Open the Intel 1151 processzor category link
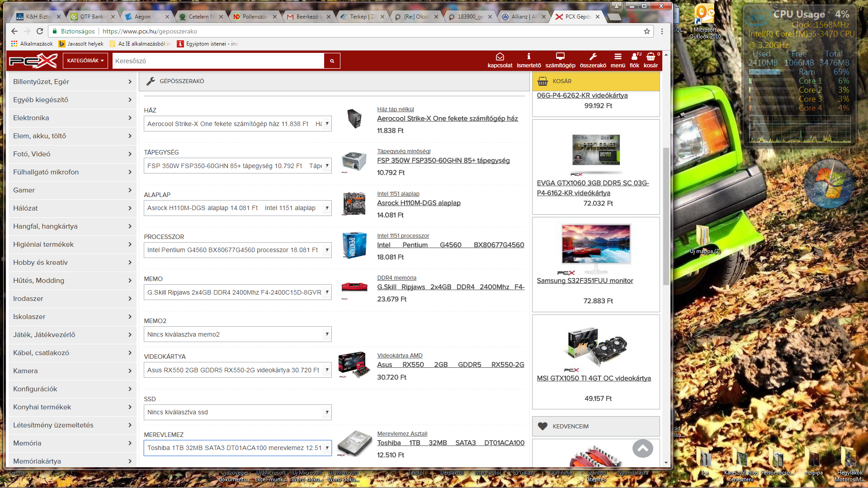Viewport: 868px width, 488px height. [x=403, y=236]
